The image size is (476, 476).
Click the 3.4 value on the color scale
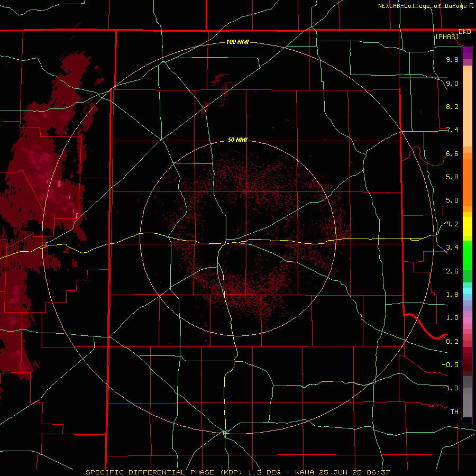452,248
